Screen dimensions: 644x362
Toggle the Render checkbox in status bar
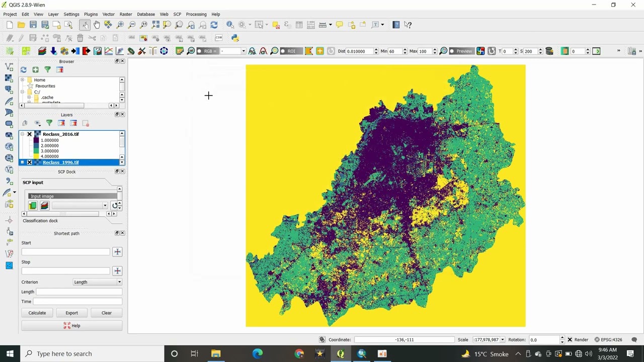(x=570, y=340)
